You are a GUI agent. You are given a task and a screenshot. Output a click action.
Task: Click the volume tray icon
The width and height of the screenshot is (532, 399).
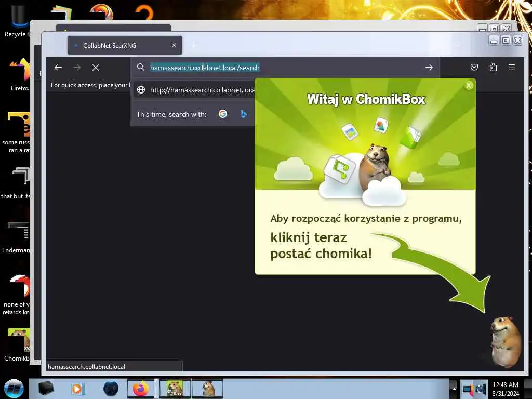coord(481,389)
